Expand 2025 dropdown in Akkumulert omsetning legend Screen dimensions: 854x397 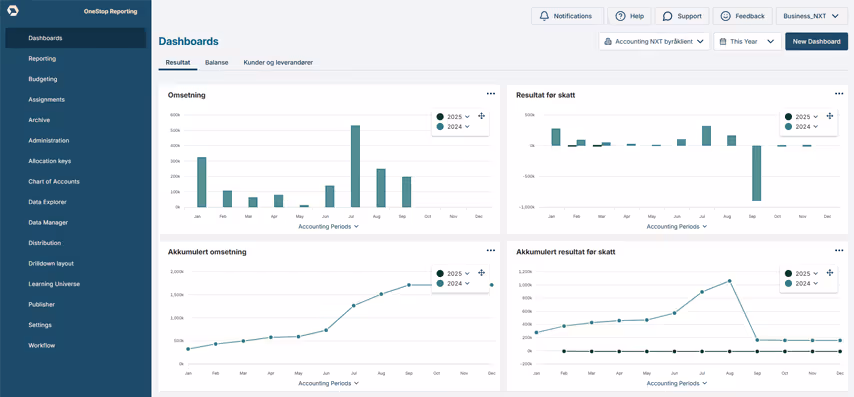[x=467, y=273]
